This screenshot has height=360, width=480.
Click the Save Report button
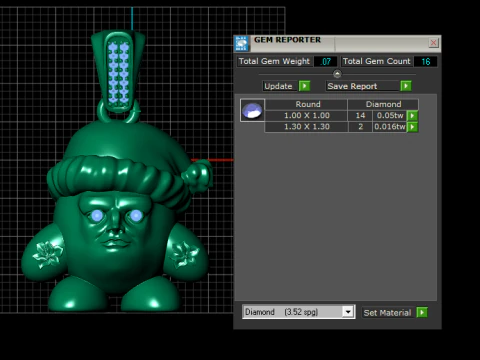click(x=362, y=86)
